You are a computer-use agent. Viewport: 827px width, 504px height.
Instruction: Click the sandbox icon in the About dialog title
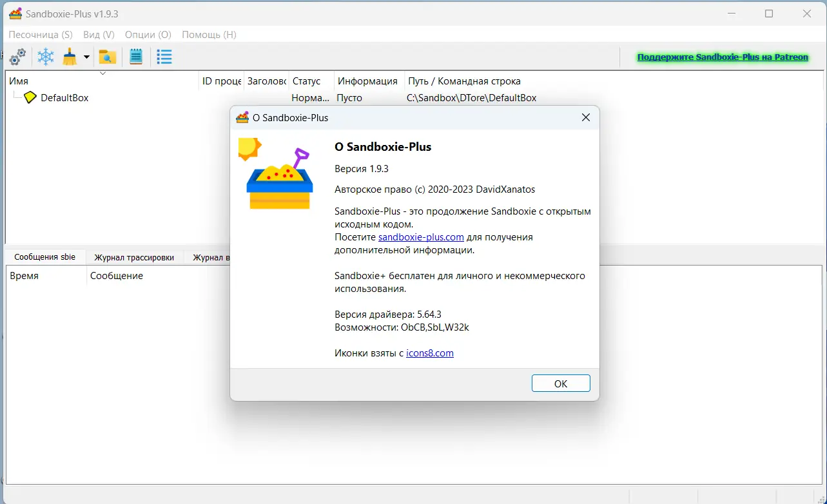[x=242, y=118]
